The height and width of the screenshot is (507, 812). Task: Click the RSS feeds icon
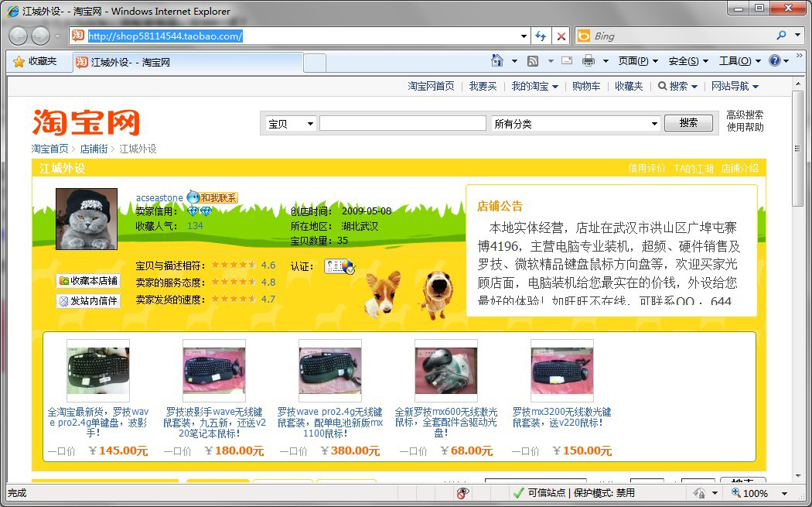point(533,61)
